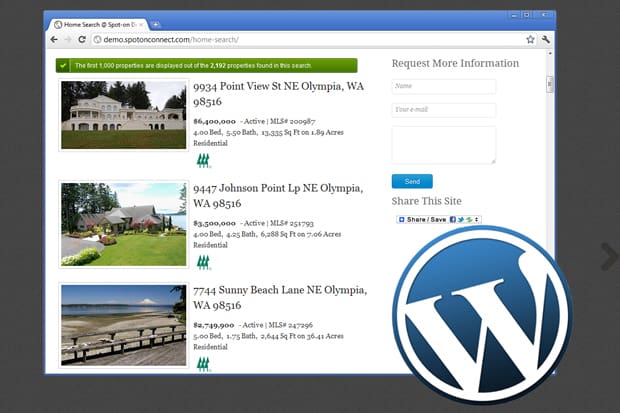
Task: Close the Home Search tab
Action: click(x=142, y=23)
